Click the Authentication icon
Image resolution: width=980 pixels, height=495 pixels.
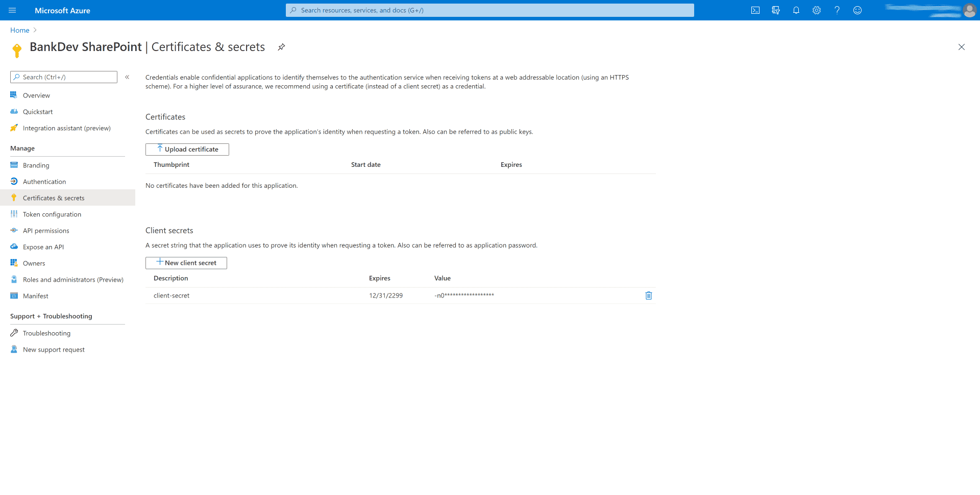point(14,181)
